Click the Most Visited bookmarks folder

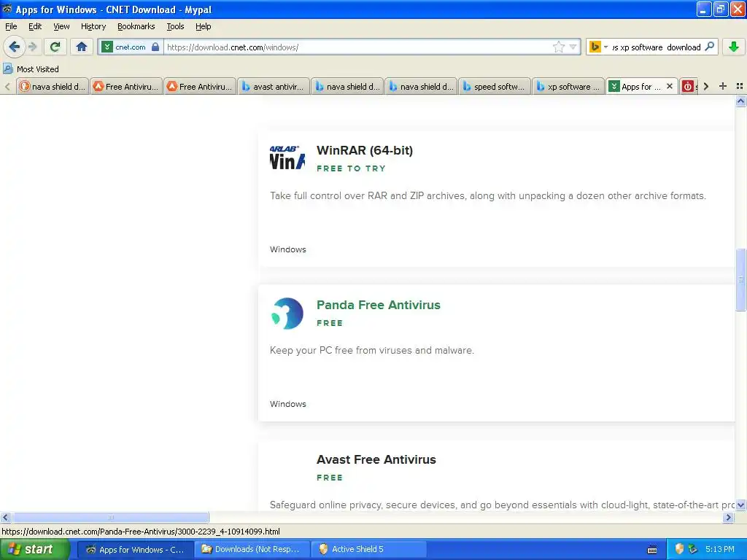tap(31, 69)
